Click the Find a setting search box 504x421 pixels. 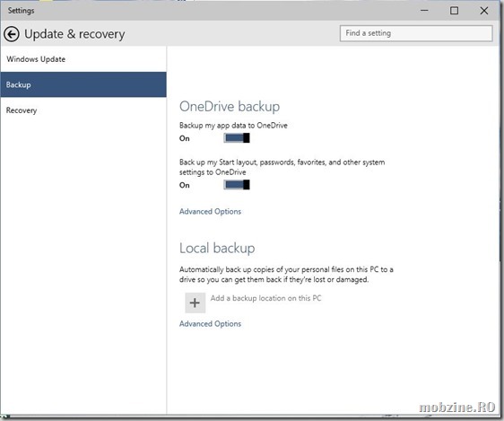coord(416,33)
